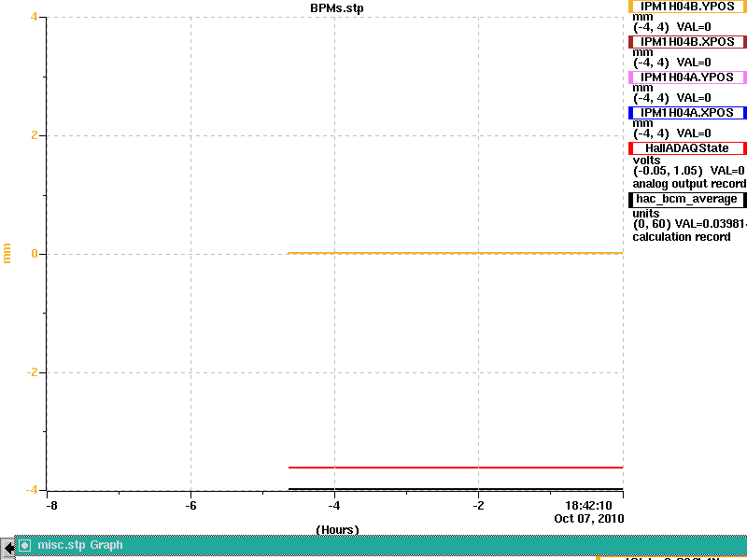Click the BPMs.stp graph title
Screen dimensions: 747x560
click(x=337, y=8)
